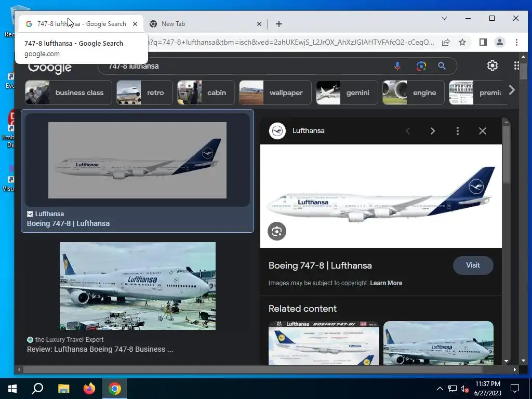Close the 747-8 lufthansa tab
This screenshot has width=532, height=399.
pyautogui.click(x=135, y=24)
